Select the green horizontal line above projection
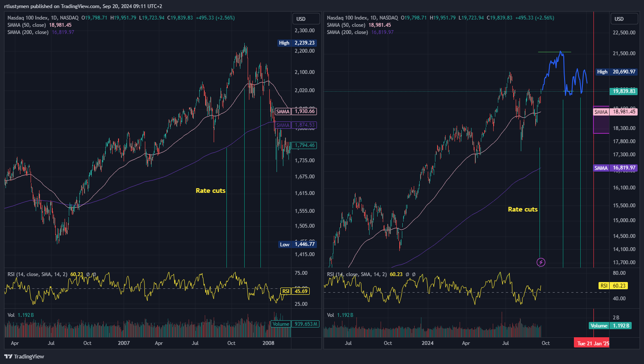Screen dimensions: 644x364 pyautogui.click(x=554, y=52)
